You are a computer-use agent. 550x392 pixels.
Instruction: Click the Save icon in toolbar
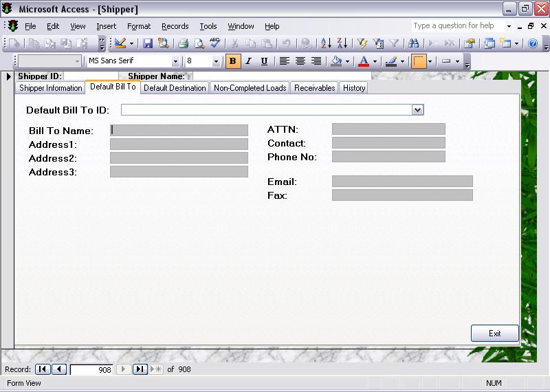point(148,43)
